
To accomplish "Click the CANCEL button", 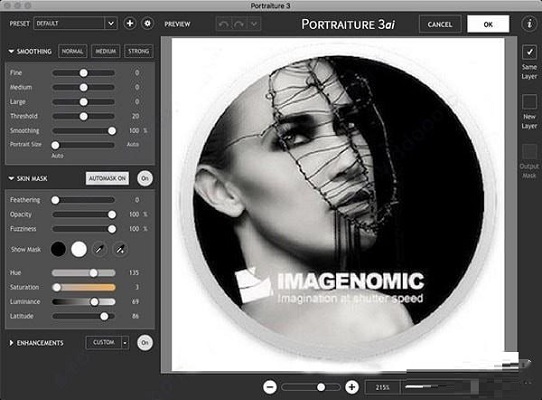I will tap(440, 24).
